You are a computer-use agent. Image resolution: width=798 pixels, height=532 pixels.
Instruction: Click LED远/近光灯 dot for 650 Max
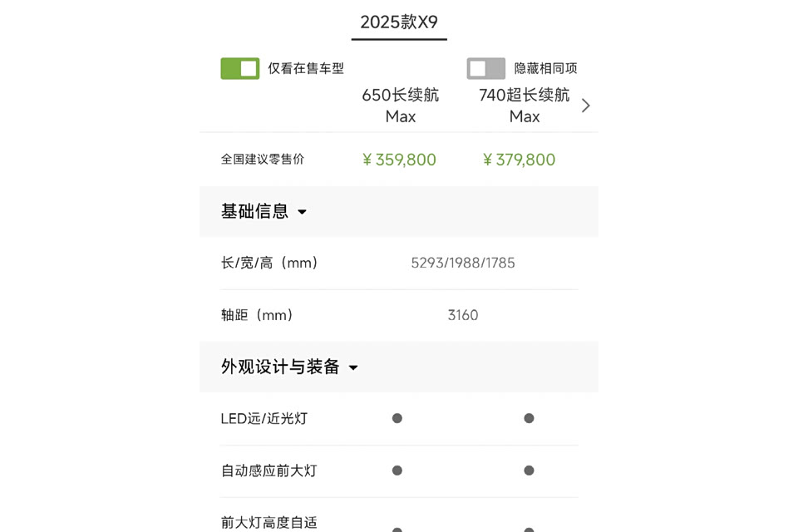[x=397, y=418]
